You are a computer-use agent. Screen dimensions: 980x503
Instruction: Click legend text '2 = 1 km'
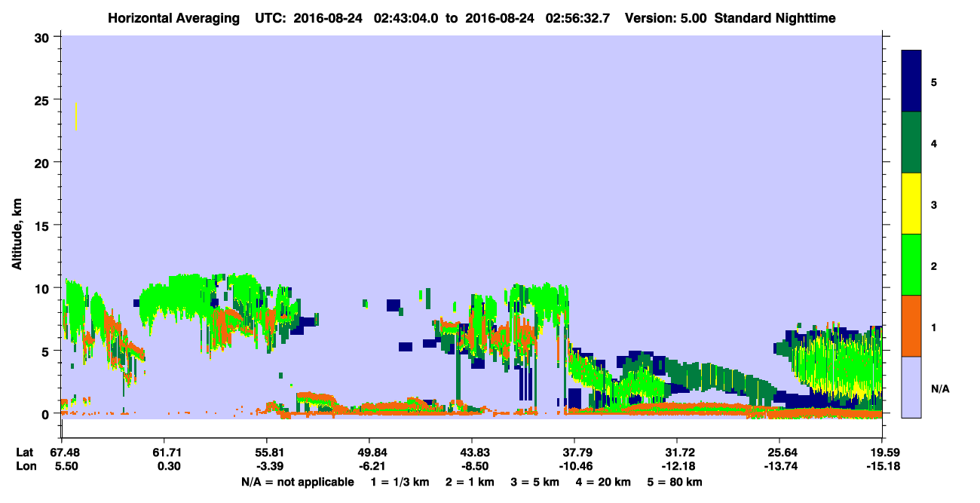coord(470,482)
